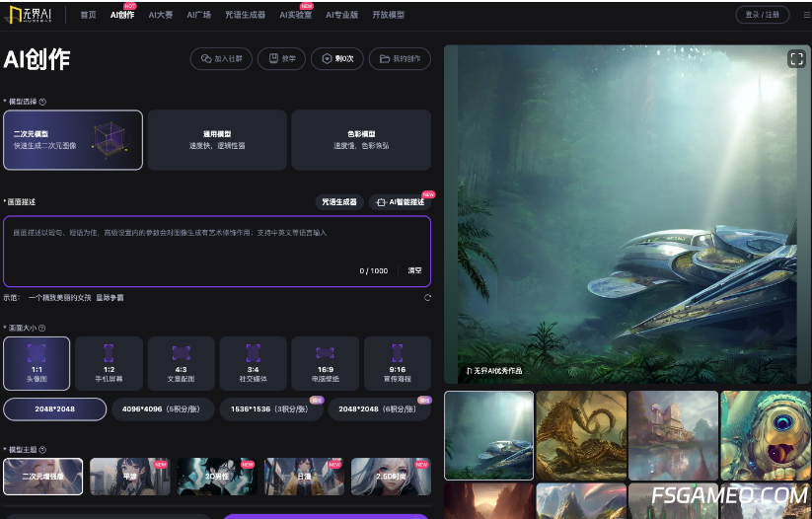The width and height of the screenshot is (812, 519).
Task: Open the AI专业版 tab
Action: (x=341, y=15)
